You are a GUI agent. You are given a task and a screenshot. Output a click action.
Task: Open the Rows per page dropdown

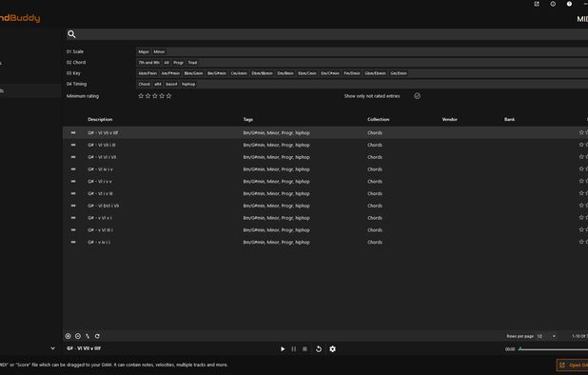(x=546, y=336)
